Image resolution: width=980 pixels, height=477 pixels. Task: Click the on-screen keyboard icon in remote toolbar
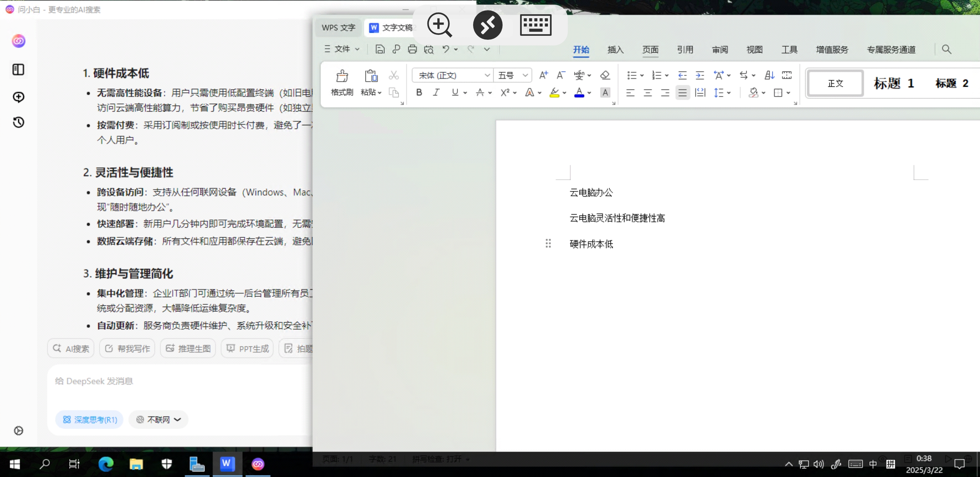tap(536, 25)
